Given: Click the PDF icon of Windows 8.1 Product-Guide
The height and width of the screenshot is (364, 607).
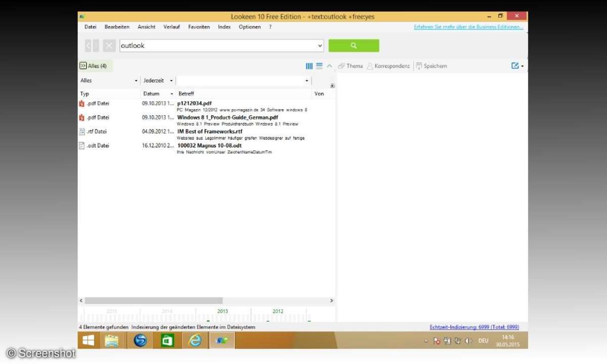Looking at the screenshot, I should click(x=81, y=118).
